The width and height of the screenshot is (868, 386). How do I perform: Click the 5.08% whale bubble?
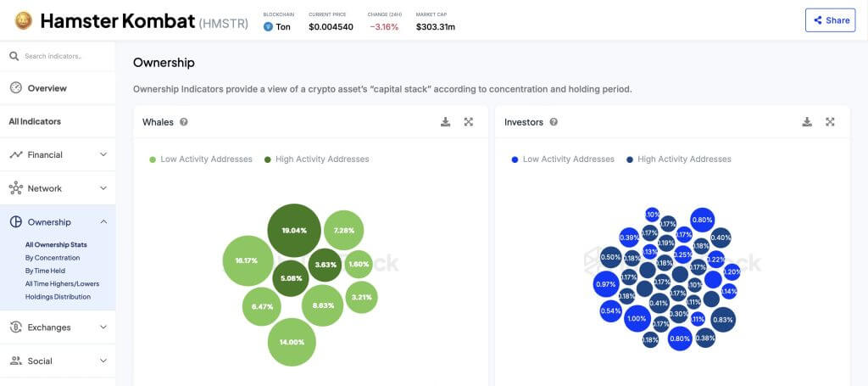291,278
